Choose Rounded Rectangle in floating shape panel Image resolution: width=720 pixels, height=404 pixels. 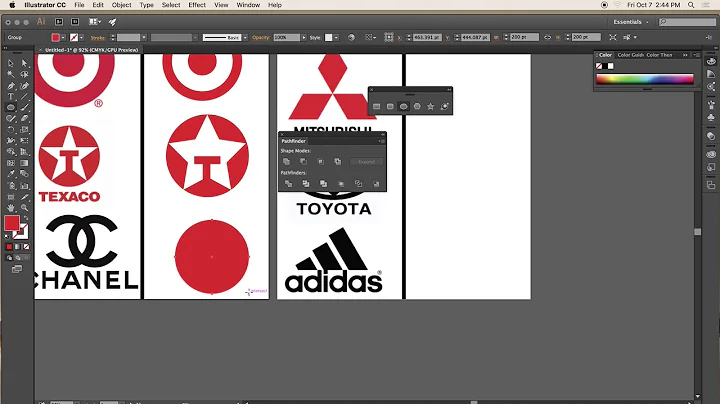click(390, 107)
